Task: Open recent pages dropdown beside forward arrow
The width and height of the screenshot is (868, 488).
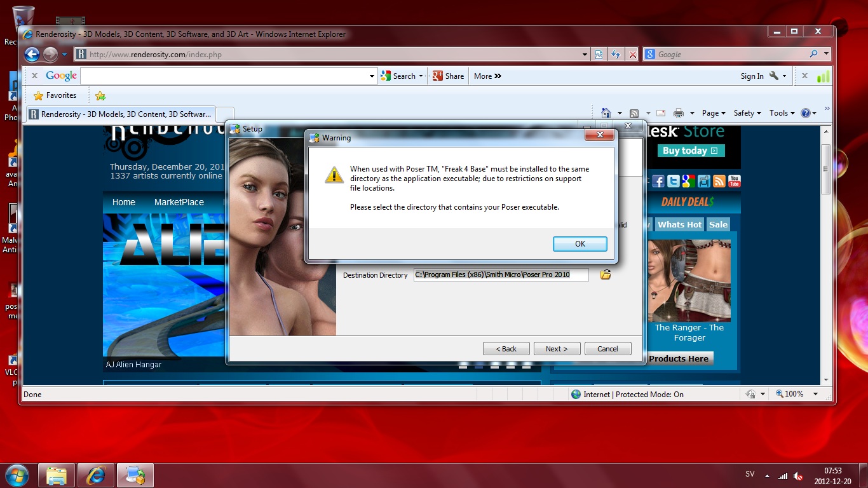Action: tap(64, 55)
